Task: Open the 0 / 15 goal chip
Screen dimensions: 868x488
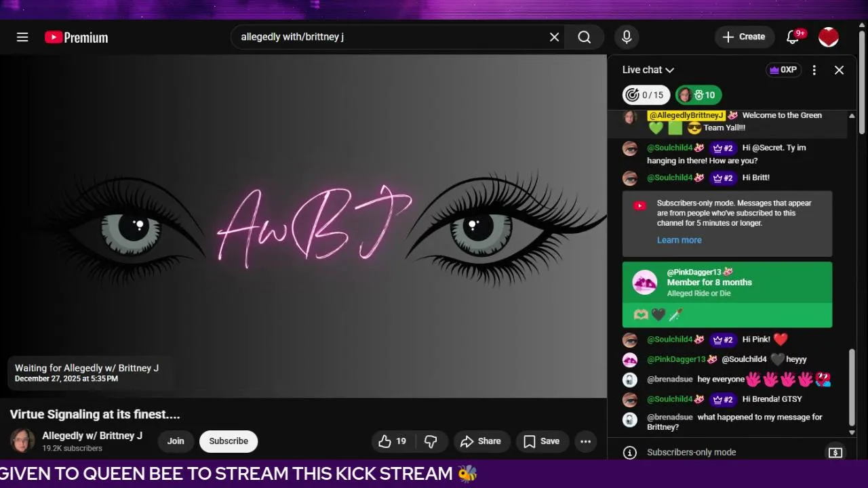Action: [x=646, y=95]
